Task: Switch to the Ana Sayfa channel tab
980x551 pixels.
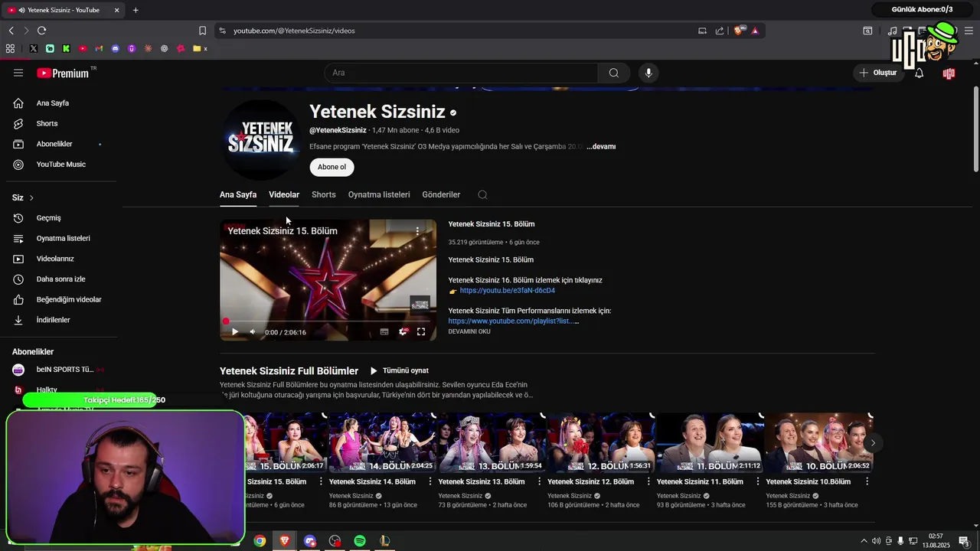Action: pyautogui.click(x=238, y=194)
